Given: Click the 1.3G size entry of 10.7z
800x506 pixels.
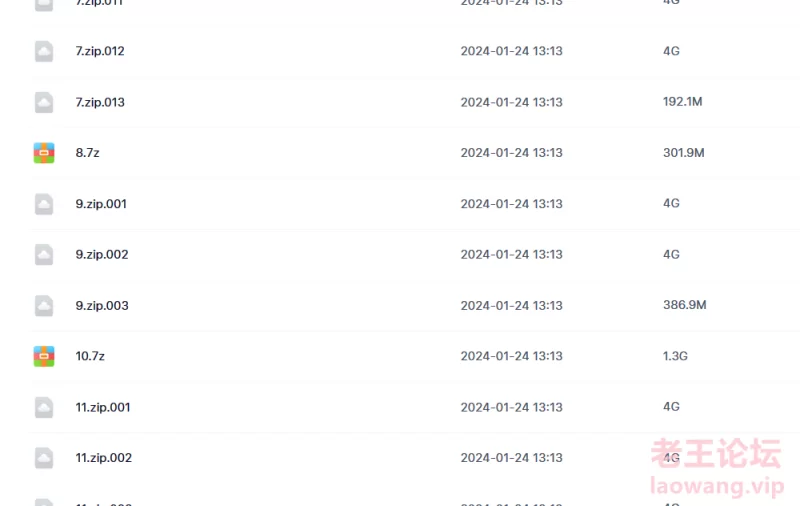Looking at the screenshot, I should (675, 356).
